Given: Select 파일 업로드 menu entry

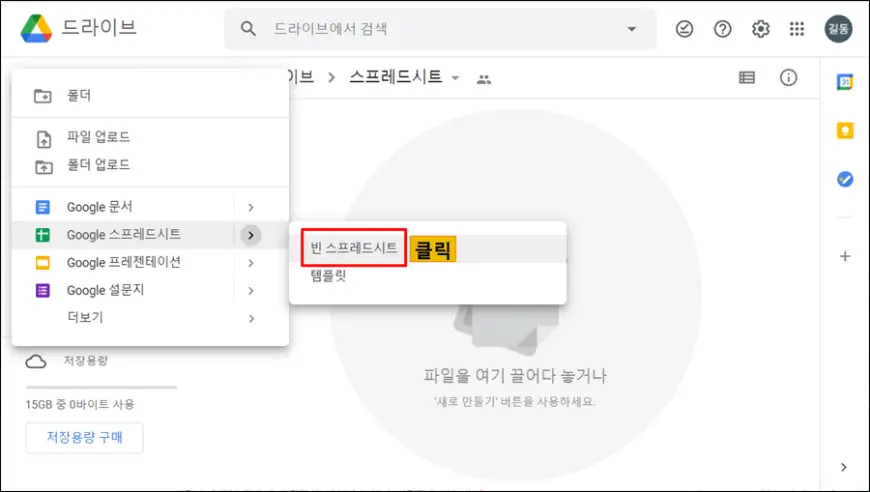Looking at the screenshot, I should click(x=98, y=137).
